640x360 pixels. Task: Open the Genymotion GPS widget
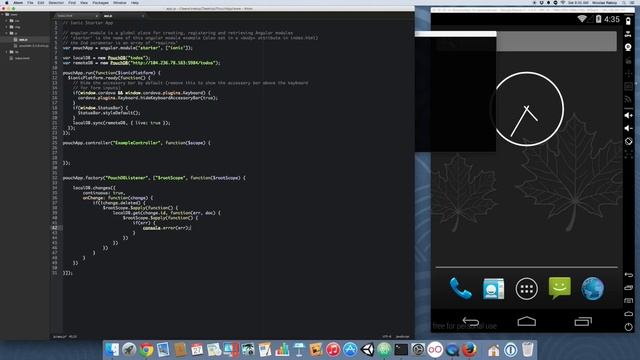pos(628,34)
